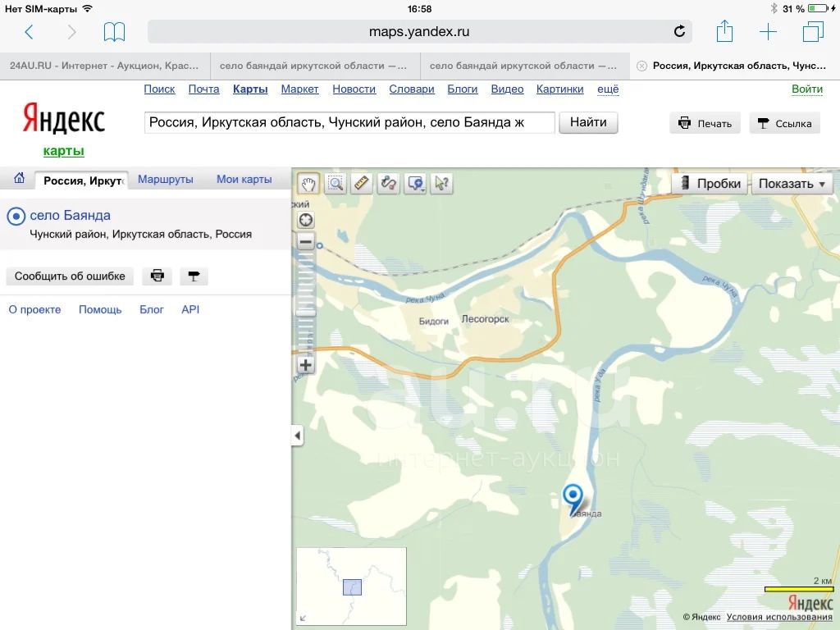This screenshot has height=630, width=840.
Task: Open the API footer link
Action: coord(190,309)
